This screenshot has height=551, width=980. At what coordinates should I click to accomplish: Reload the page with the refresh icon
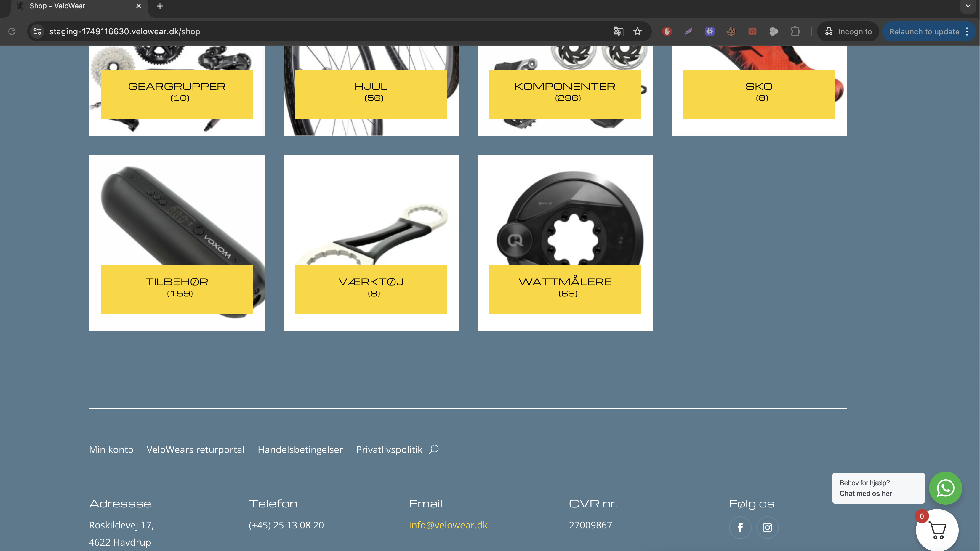coord(12,31)
